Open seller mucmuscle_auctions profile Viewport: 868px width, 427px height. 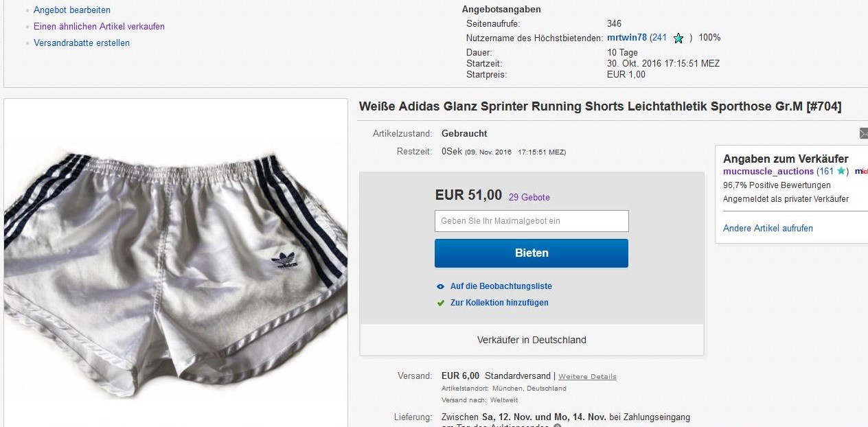(x=768, y=171)
